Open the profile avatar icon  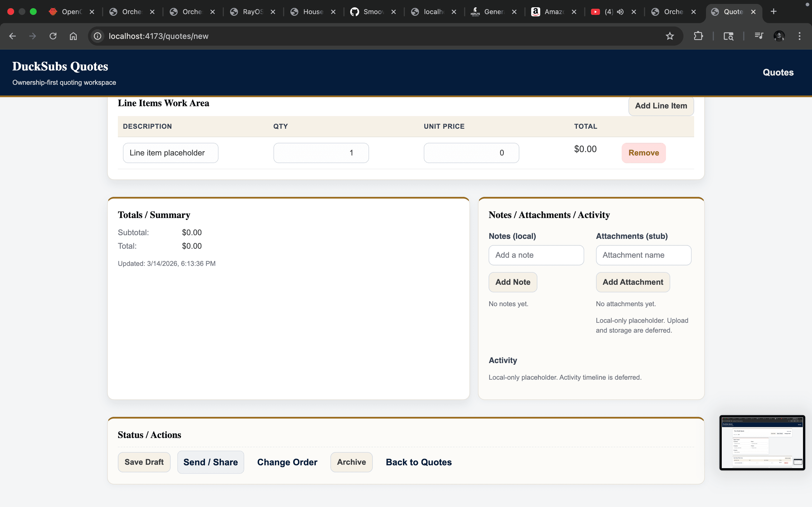click(779, 36)
